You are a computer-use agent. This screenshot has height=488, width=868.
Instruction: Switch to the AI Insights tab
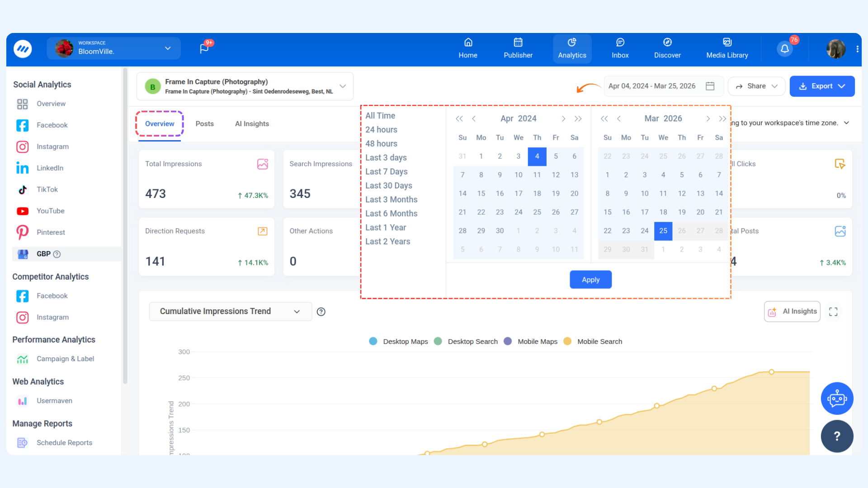click(x=252, y=124)
